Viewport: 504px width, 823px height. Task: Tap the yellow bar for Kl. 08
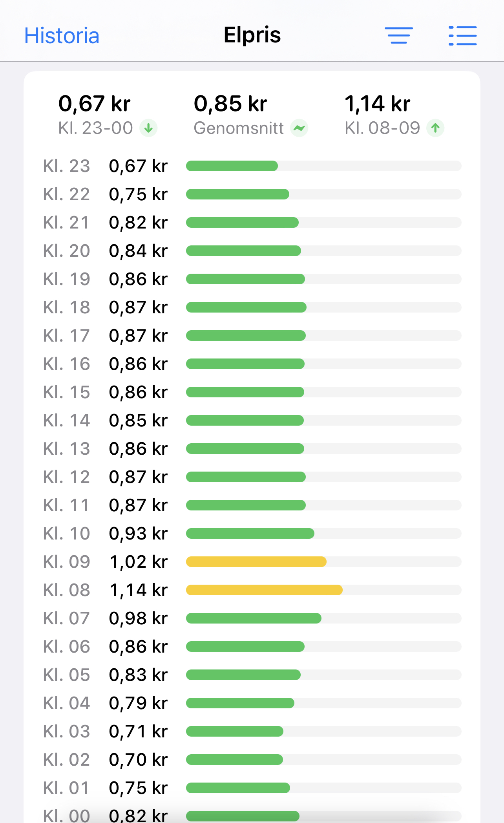(264, 590)
